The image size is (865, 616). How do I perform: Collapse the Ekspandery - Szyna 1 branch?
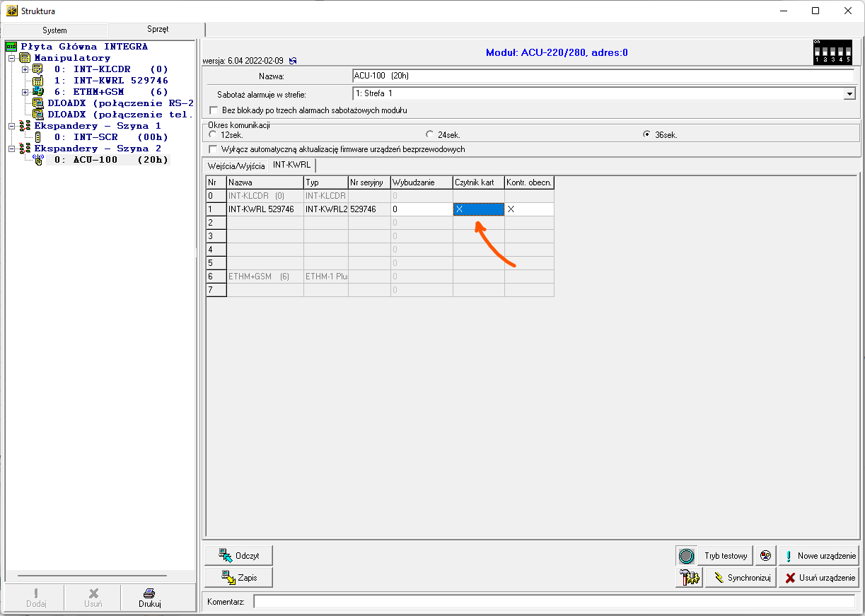point(11,126)
